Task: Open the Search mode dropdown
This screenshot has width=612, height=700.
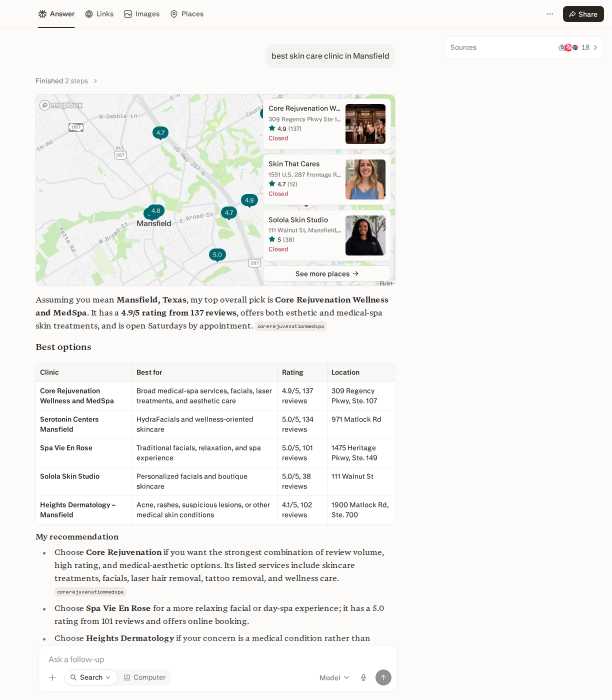Action: (x=91, y=677)
